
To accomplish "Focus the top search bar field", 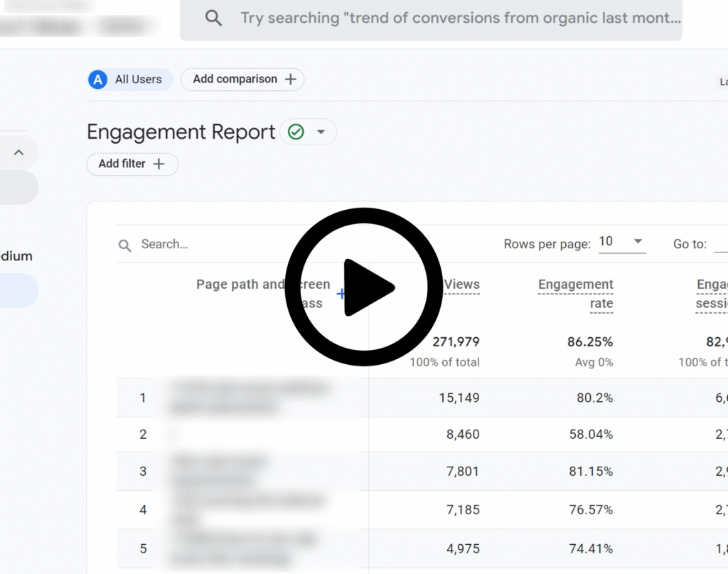I will [x=455, y=18].
